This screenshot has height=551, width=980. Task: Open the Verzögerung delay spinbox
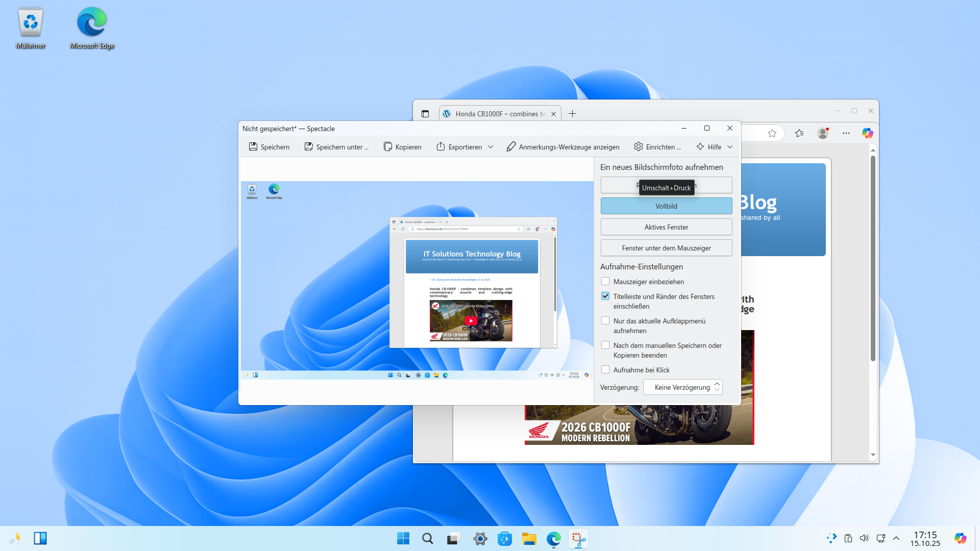tap(682, 387)
